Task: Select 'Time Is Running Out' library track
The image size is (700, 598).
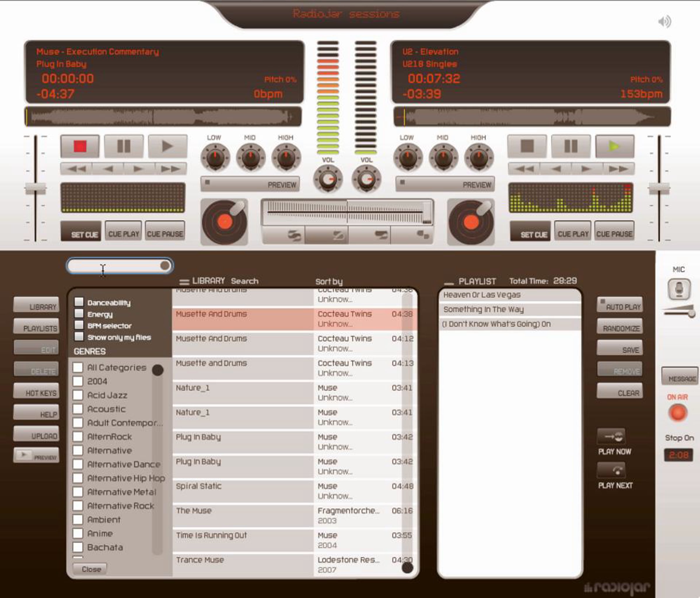Action: (294, 541)
